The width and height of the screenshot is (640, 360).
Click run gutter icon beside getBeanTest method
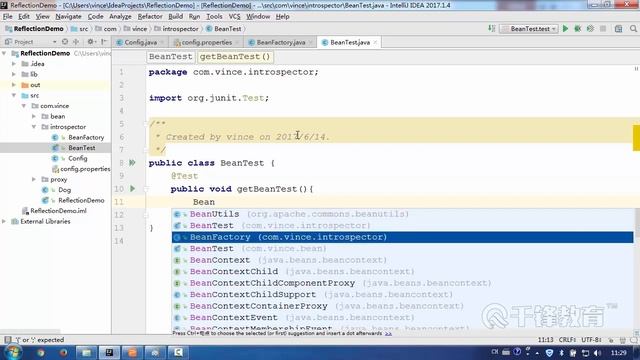133,189
